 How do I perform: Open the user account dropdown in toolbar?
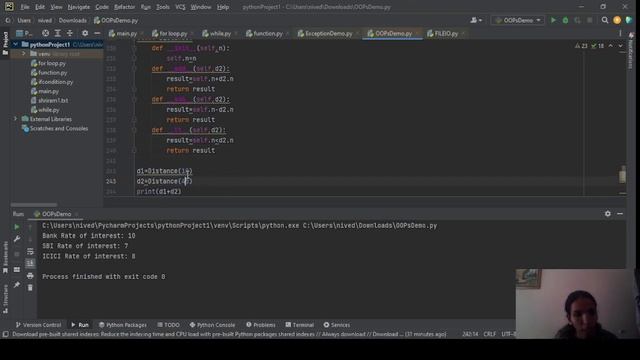tap(476, 20)
